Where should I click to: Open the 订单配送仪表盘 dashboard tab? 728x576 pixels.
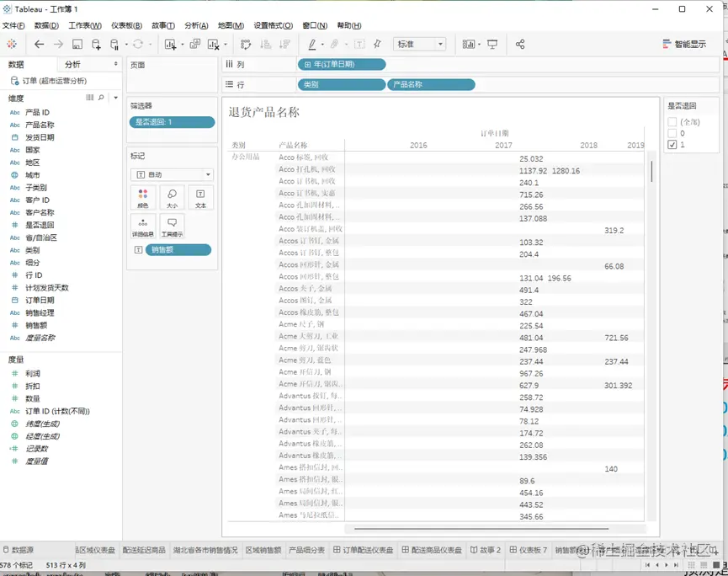363,550
